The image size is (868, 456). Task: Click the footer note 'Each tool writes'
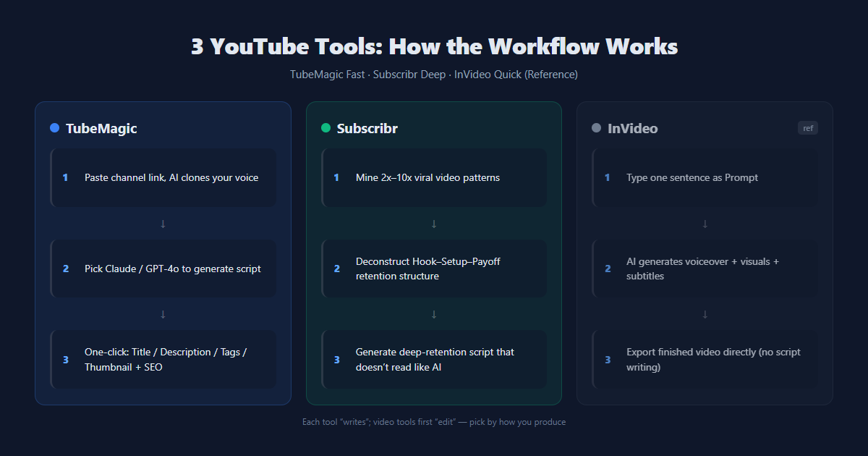click(434, 422)
